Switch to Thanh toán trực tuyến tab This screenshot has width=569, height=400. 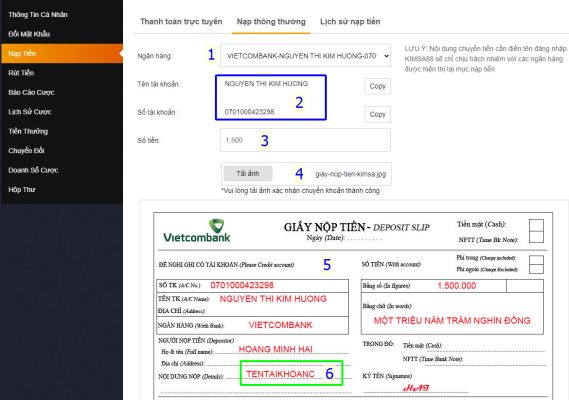tap(181, 22)
